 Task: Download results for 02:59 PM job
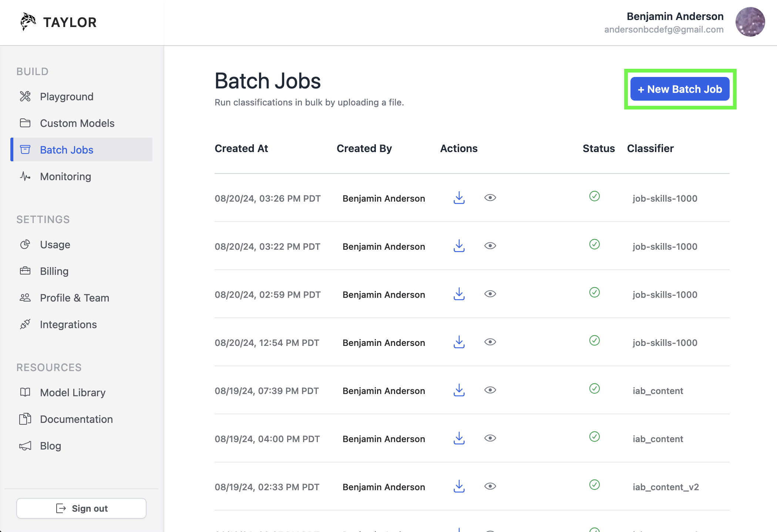click(459, 294)
